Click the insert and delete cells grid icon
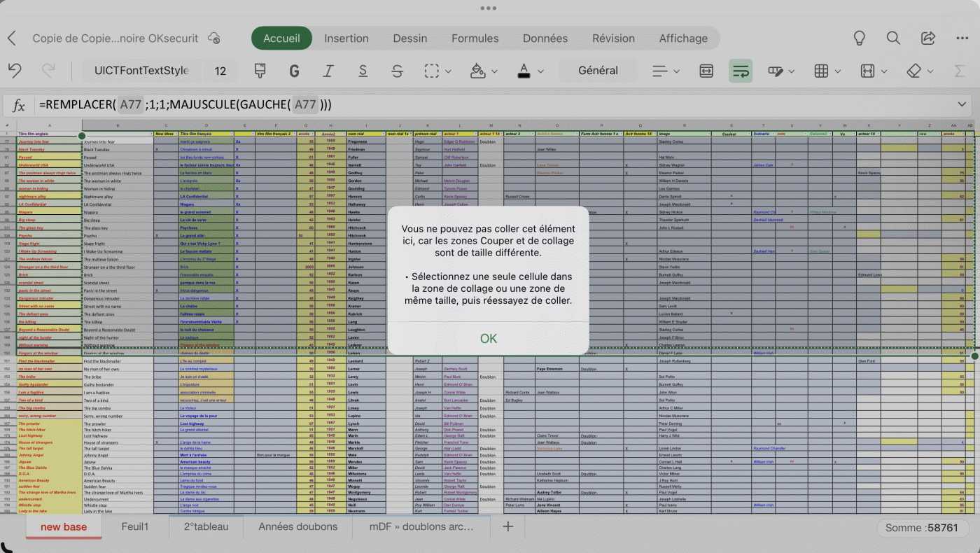 coord(822,71)
